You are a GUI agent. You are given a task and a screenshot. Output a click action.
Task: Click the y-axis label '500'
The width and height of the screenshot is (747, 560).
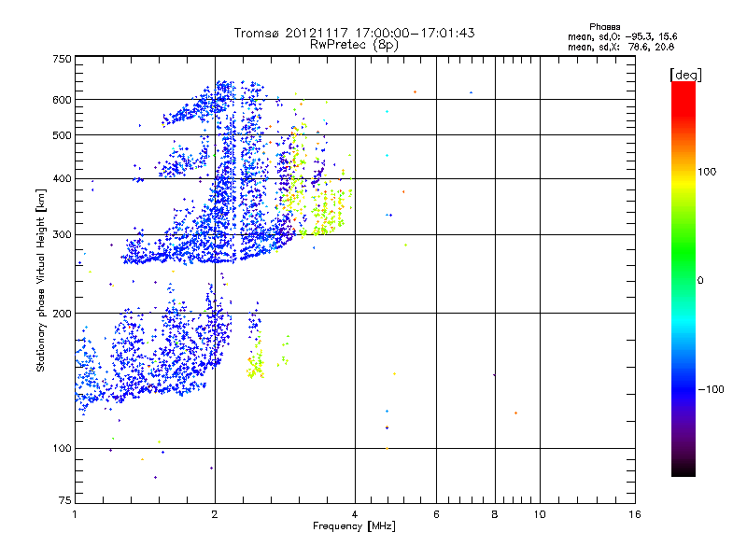click(x=63, y=135)
